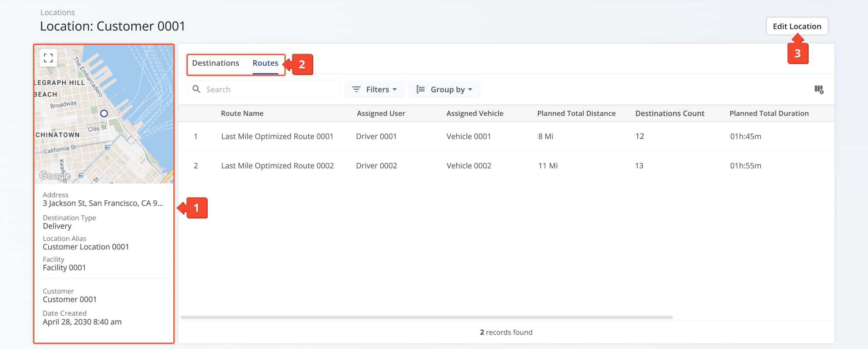The width and height of the screenshot is (868, 349).
Task: Click the Route Name column header
Action: click(242, 113)
